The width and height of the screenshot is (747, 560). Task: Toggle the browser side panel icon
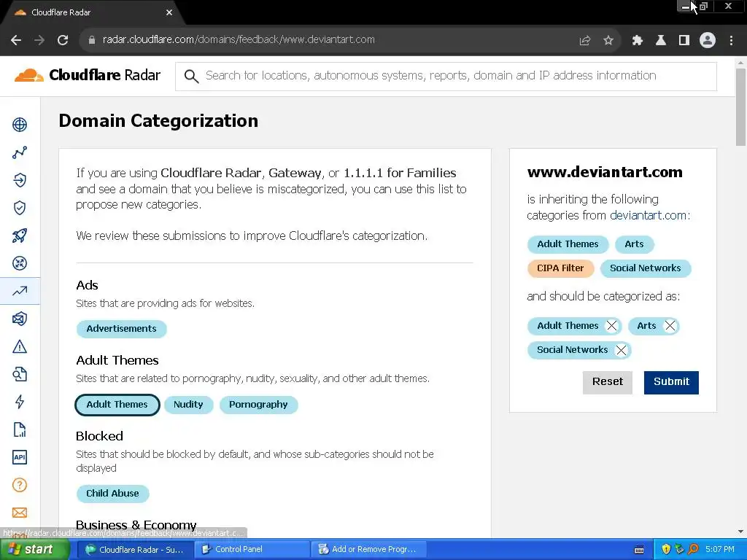pyautogui.click(x=684, y=41)
